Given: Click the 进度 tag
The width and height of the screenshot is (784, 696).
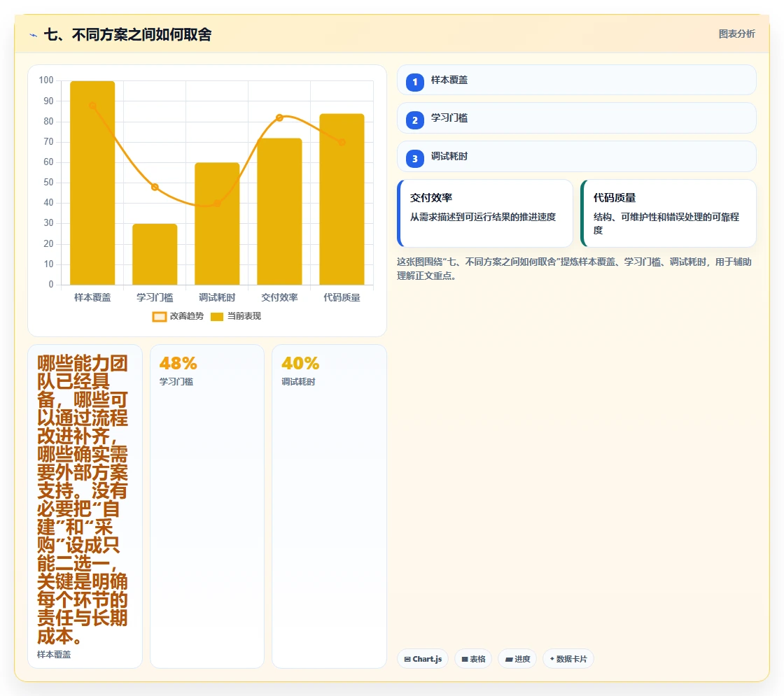Looking at the screenshot, I should tap(517, 659).
